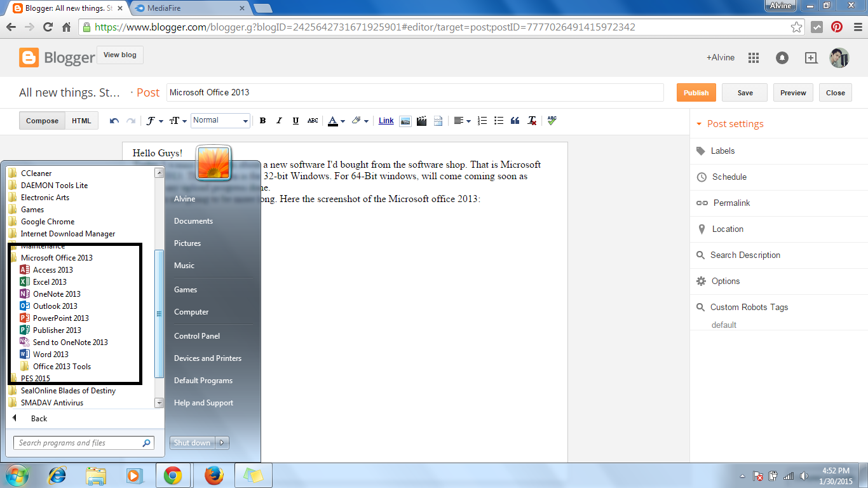The height and width of the screenshot is (488, 868).
Task: Apply a numbered list
Action: click(482, 121)
